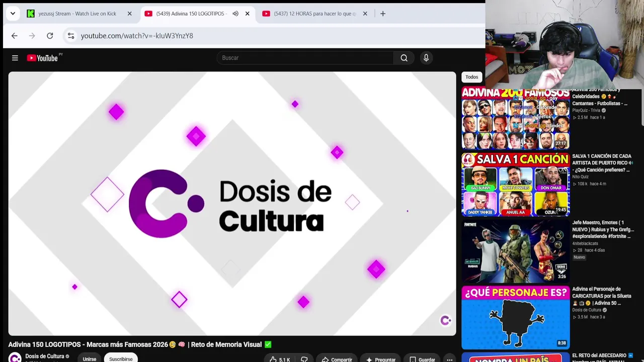
Task: Start voice search with the microphone
Action: [426, 58]
